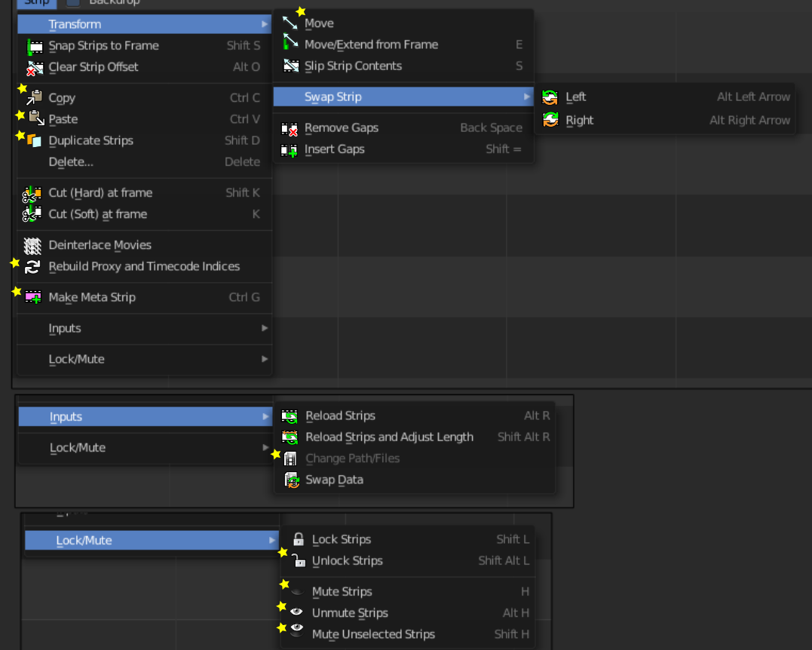Select the Deinterlace Movies icon

[32, 246]
